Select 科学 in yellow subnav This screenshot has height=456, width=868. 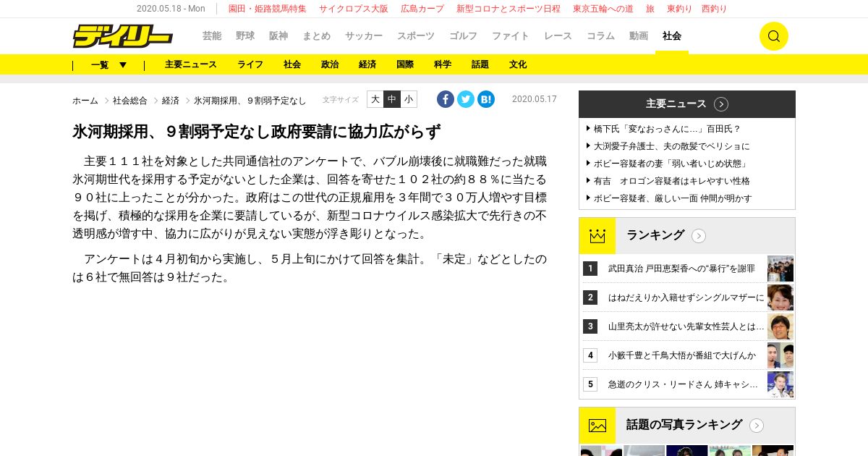coord(443,64)
